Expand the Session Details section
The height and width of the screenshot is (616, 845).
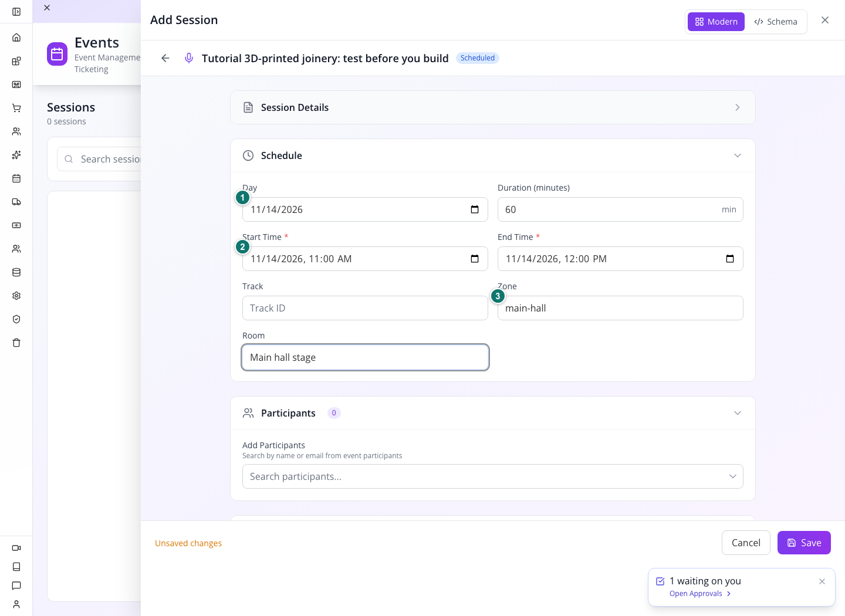493,107
